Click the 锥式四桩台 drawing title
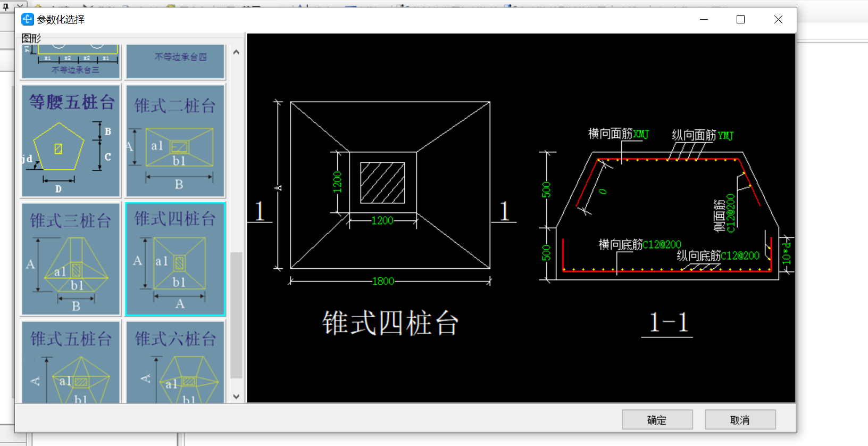This screenshot has width=868, height=446. [x=390, y=323]
